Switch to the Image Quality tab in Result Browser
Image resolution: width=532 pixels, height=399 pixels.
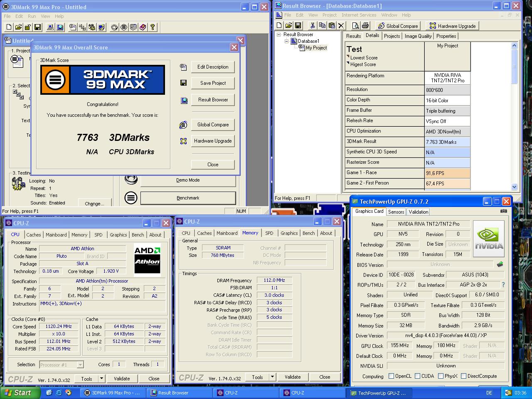[x=418, y=36]
